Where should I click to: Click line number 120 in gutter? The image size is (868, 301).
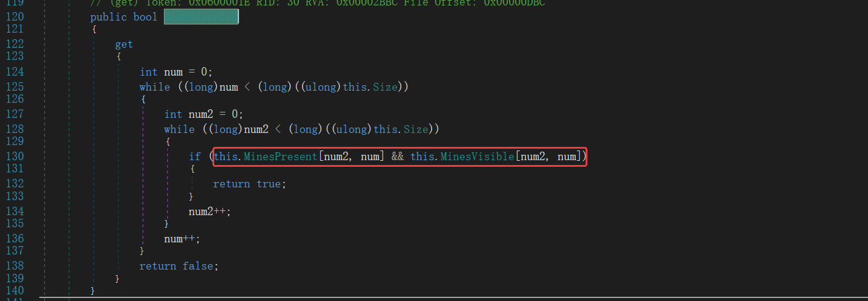(x=13, y=17)
